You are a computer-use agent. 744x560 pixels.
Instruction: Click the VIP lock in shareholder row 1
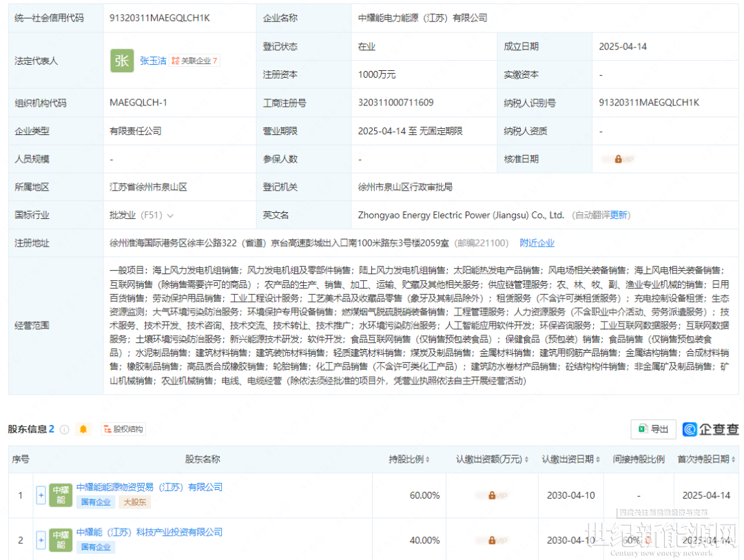[492, 495]
